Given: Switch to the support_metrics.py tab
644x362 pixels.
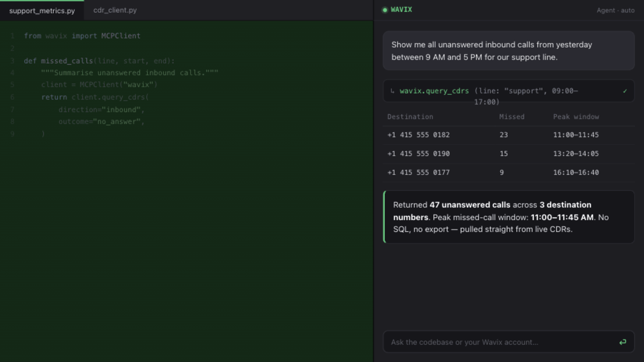Looking at the screenshot, I should (42, 11).
